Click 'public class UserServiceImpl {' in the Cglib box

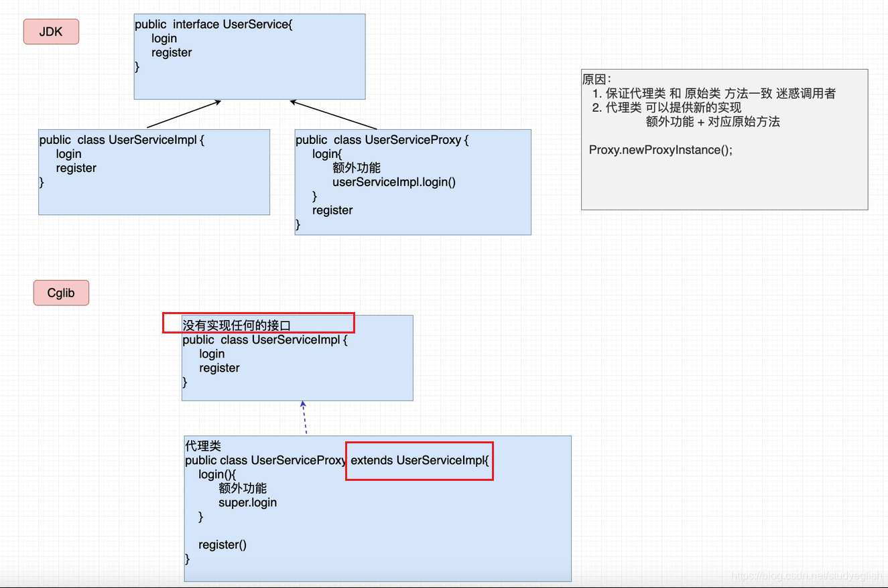pyautogui.click(x=265, y=340)
